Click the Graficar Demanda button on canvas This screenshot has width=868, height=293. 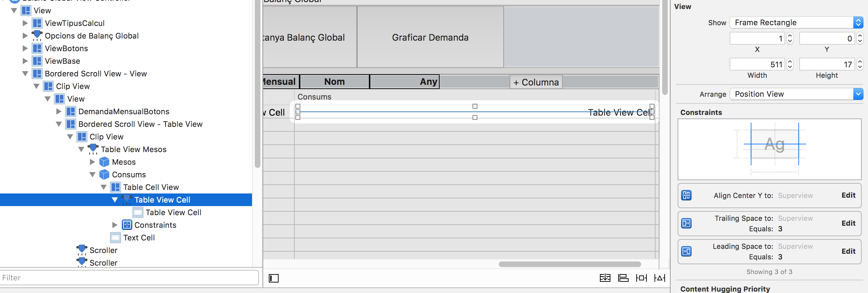point(430,37)
